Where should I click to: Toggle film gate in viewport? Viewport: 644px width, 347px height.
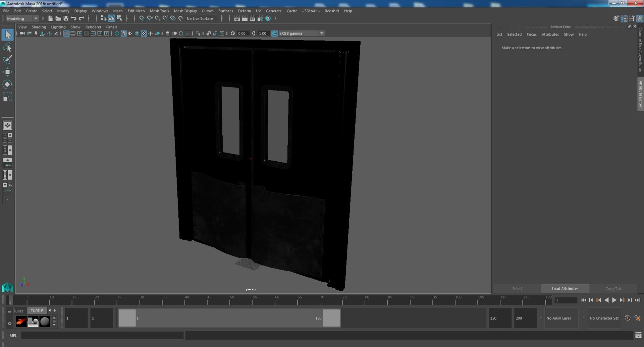(73, 34)
